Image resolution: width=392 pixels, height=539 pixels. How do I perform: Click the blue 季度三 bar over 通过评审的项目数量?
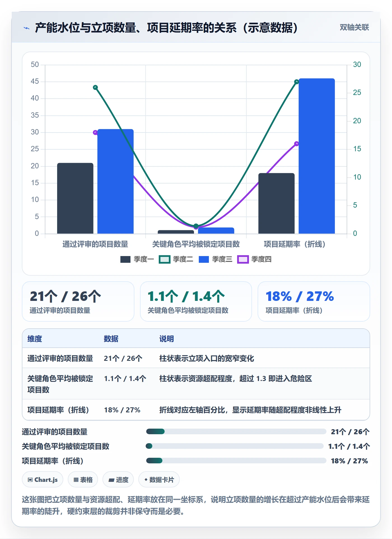click(x=115, y=181)
